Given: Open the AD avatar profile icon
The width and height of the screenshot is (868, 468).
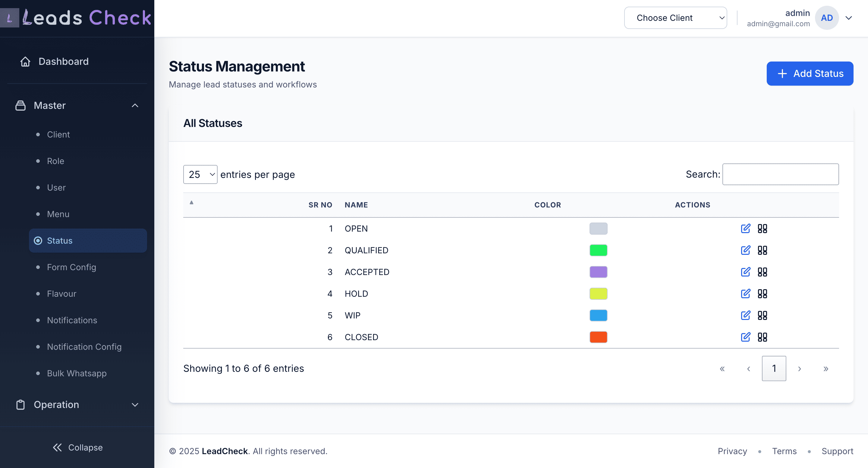Looking at the screenshot, I should [827, 17].
